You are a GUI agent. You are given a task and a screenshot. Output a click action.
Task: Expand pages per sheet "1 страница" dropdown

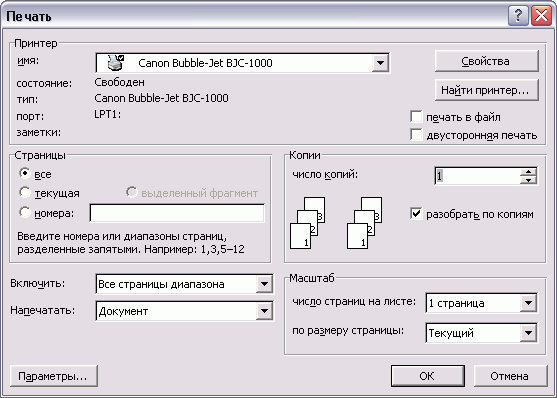click(x=528, y=303)
